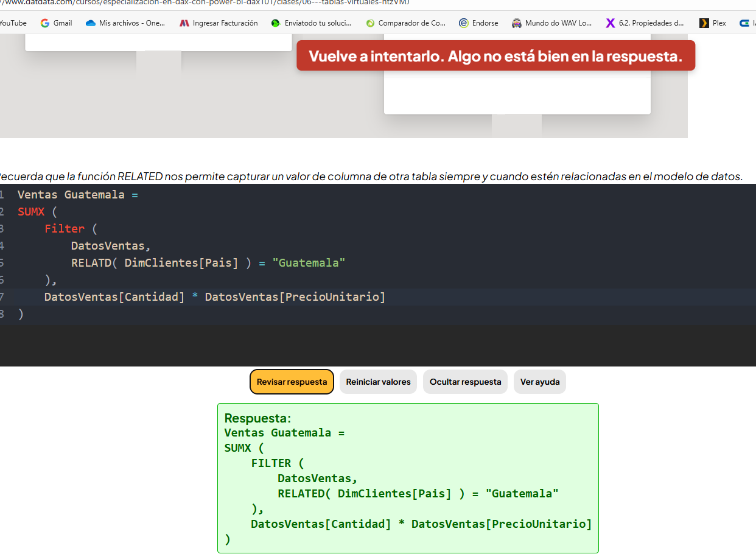Click the Endorse bookmark icon
Image resolution: width=756 pixels, height=554 pixels.
click(x=464, y=23)
